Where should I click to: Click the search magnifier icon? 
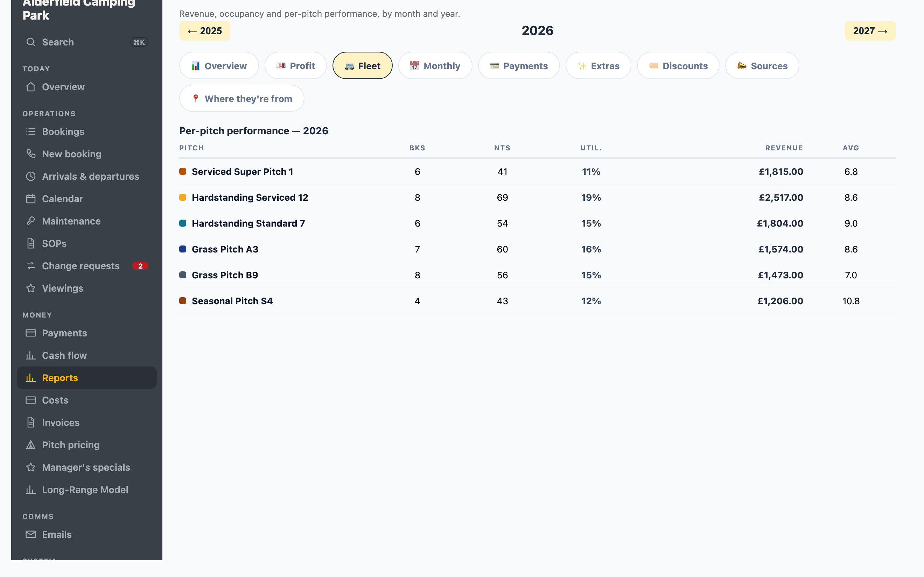[30, 42]
